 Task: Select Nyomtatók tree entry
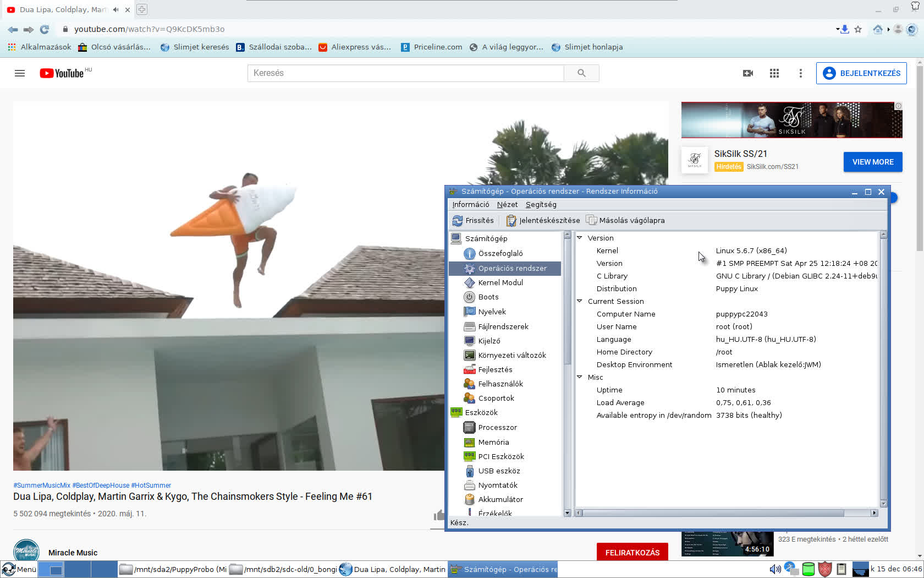point(497,485)
